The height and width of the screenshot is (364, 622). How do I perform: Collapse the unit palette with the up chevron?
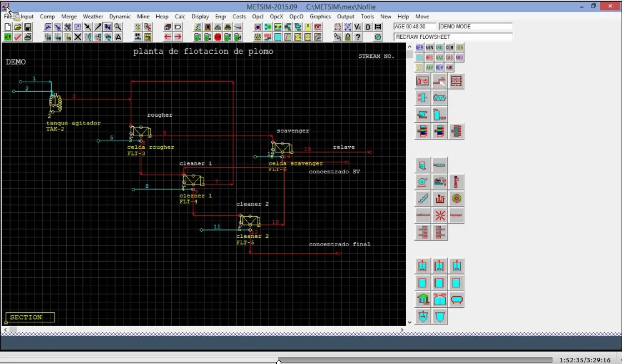coord(410,47)
